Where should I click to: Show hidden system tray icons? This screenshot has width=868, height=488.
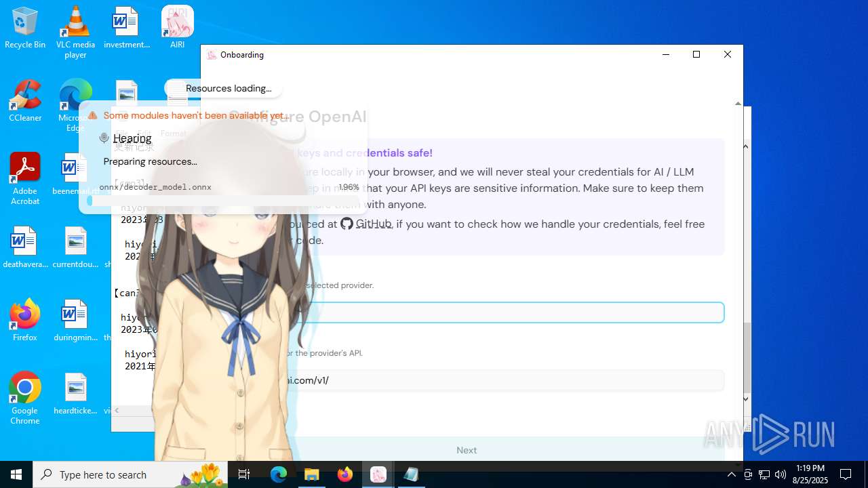point(731,474)
